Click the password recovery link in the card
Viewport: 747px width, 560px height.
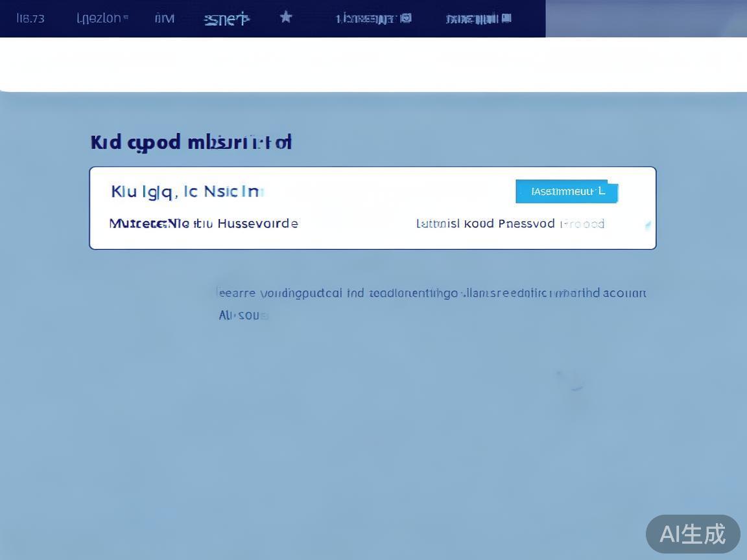click(510, 224)
